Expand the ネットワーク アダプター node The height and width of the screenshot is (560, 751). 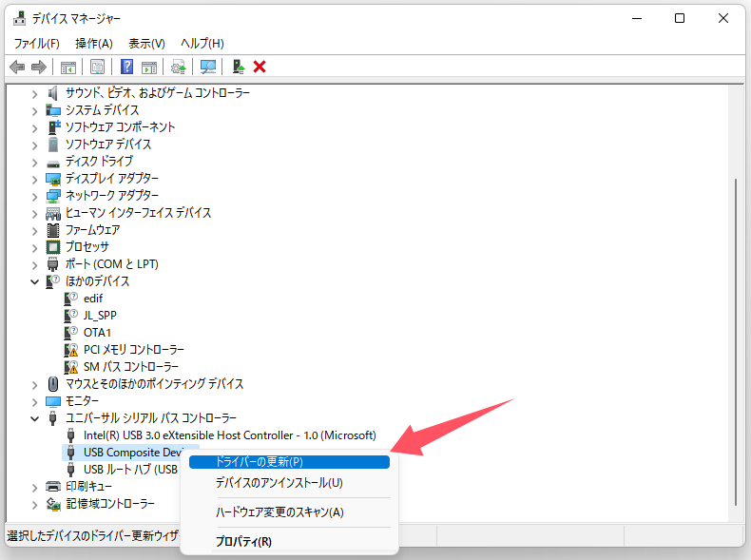click(x=34, y=197)
